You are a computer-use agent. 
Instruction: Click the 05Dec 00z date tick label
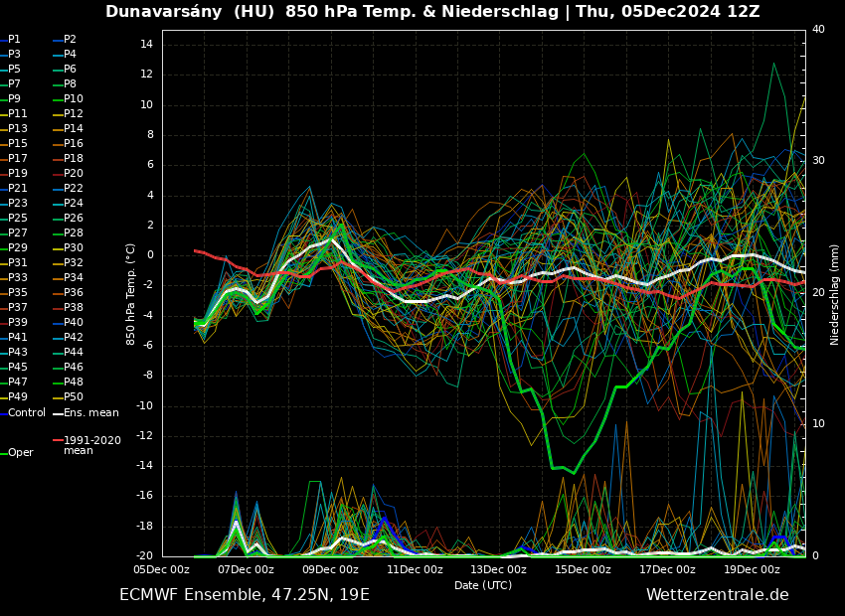(x=161, y=570)
